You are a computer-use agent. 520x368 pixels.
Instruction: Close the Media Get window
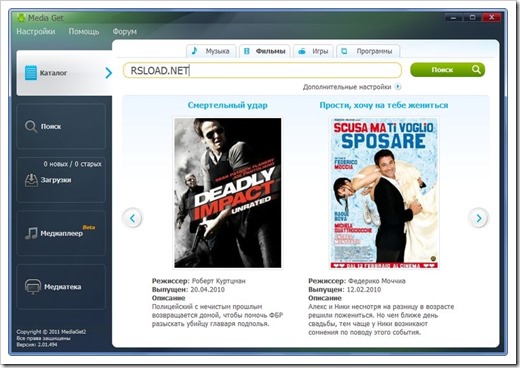491,18
